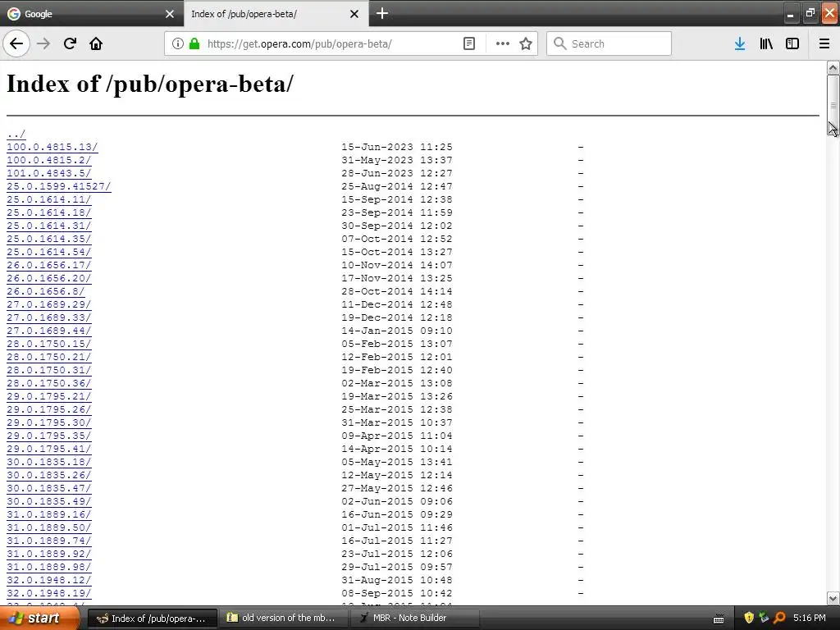Open the 31.0.1889.74/ directory

click(x=48, y=541)
